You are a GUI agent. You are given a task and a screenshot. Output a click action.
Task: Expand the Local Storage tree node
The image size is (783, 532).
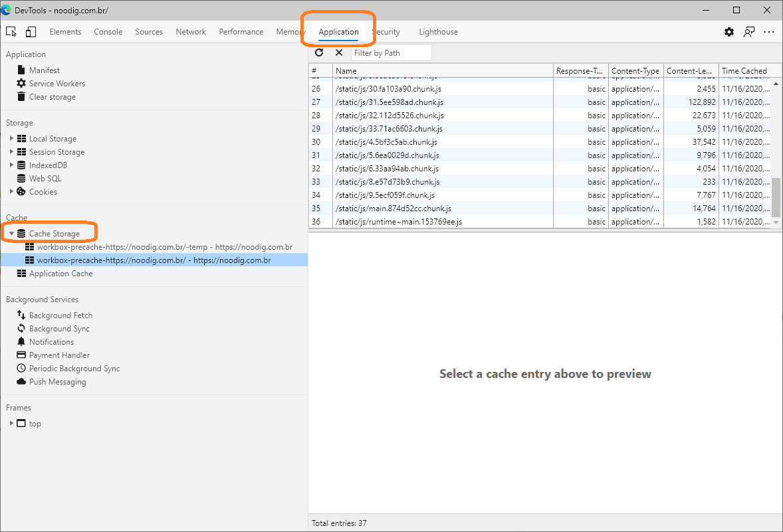pos(11,138)
